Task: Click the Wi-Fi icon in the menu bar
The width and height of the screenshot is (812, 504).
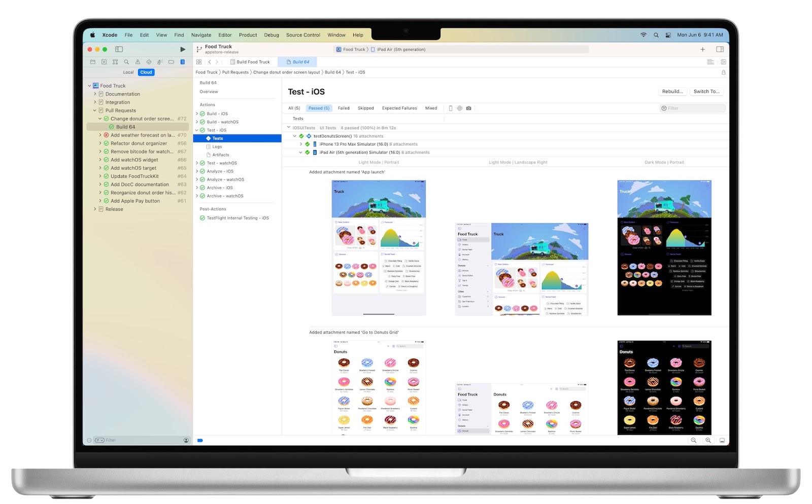Action: (644, 35)
